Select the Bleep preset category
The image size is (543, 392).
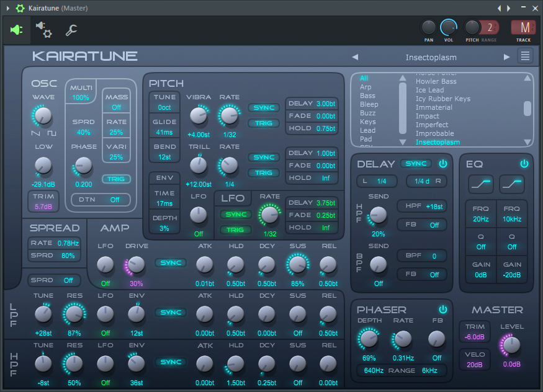[x=369, y=104]
